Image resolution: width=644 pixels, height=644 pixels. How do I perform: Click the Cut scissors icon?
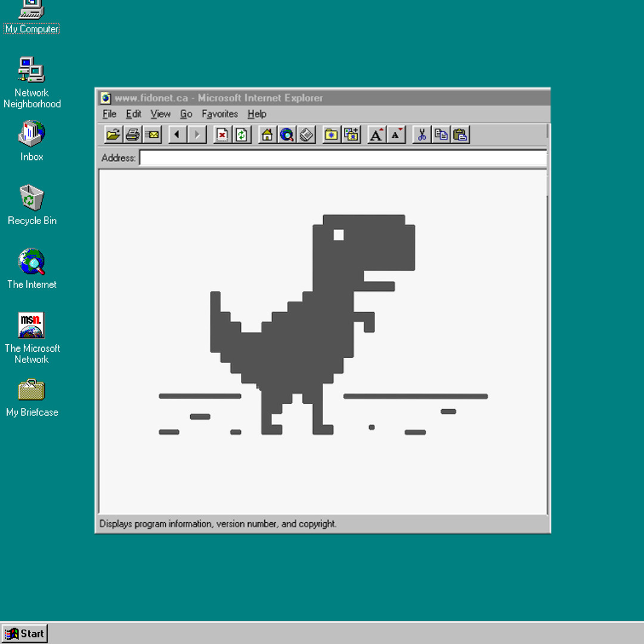click(x=422, y=135)
